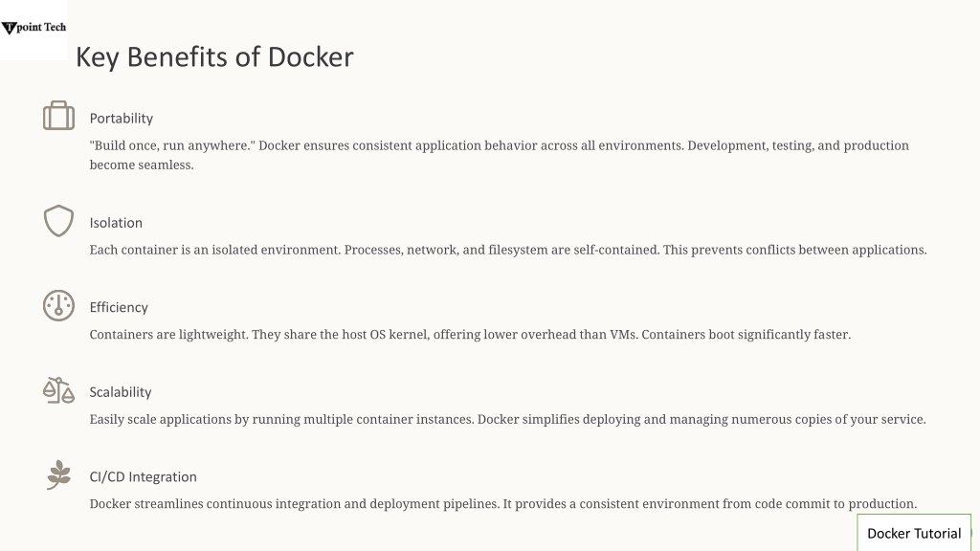Click the balance scales icon for Scalability
This screenshot has height=551, width=980.
point(58,390)
